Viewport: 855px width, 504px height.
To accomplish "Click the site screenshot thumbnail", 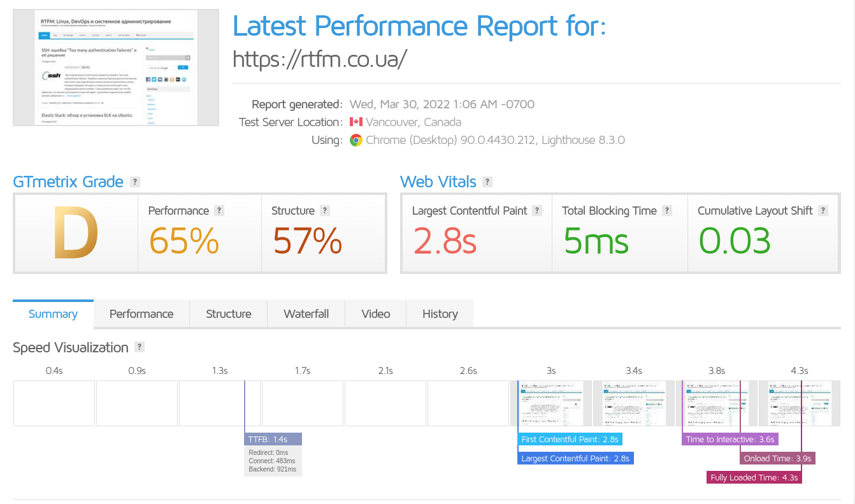I will coord(116,68).
